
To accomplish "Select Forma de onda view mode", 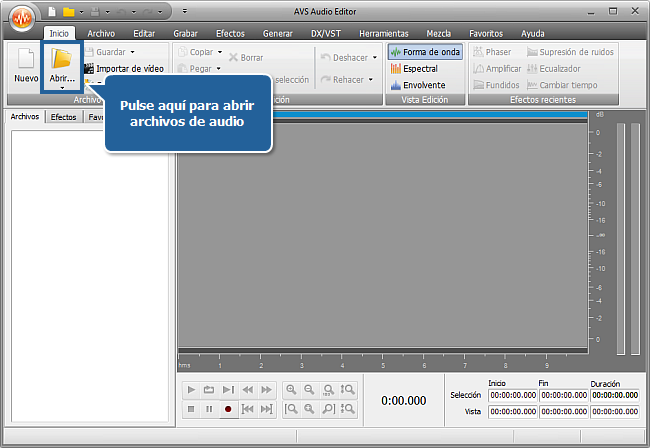I will [425, 52].
